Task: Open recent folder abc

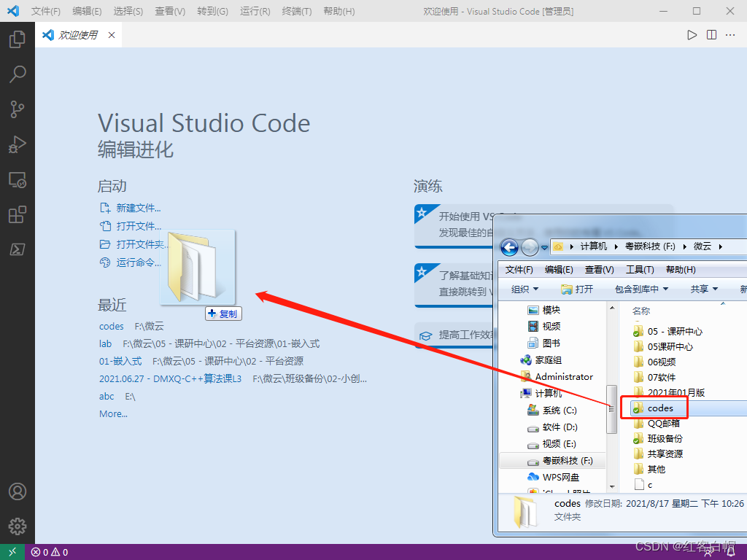Action: [x=107, y=396]
